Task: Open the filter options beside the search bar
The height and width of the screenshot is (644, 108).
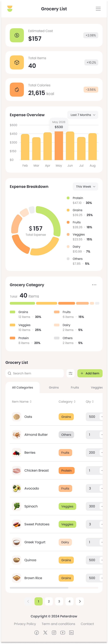Action: coord(71,373)
